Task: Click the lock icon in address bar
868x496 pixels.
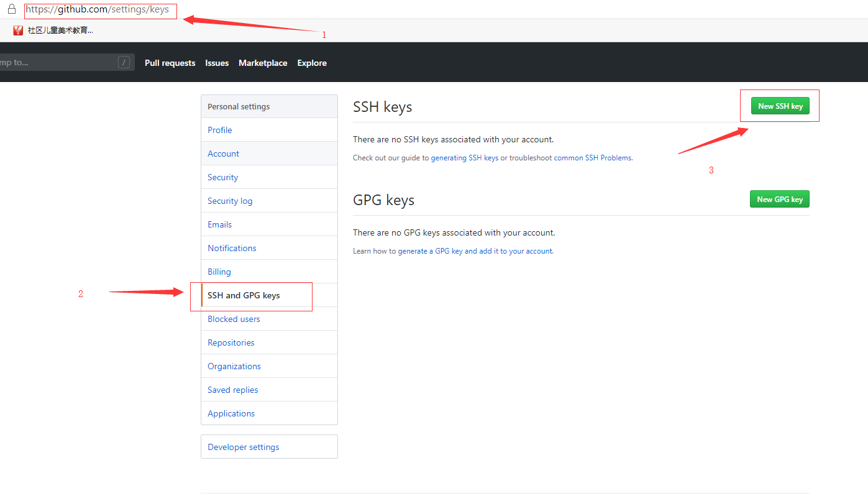Action: click(x=11, y=9)
